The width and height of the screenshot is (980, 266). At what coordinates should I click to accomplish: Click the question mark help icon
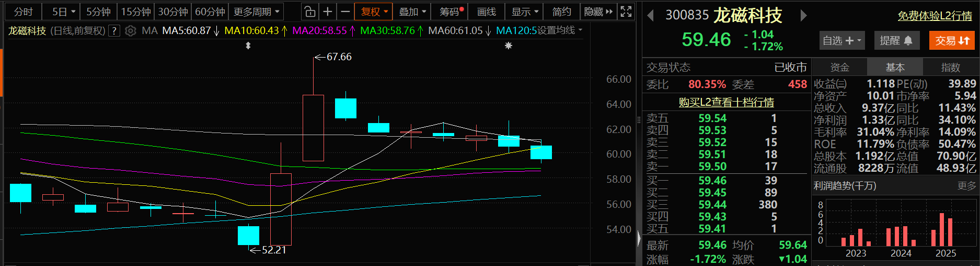[114, 31]
